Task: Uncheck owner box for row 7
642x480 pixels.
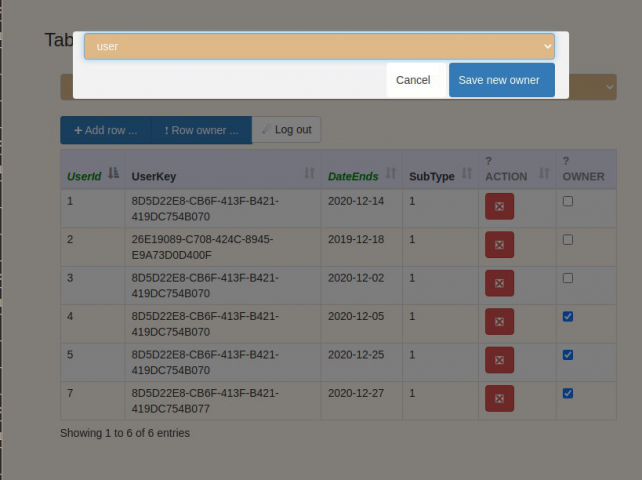Action: coord(568,394)
